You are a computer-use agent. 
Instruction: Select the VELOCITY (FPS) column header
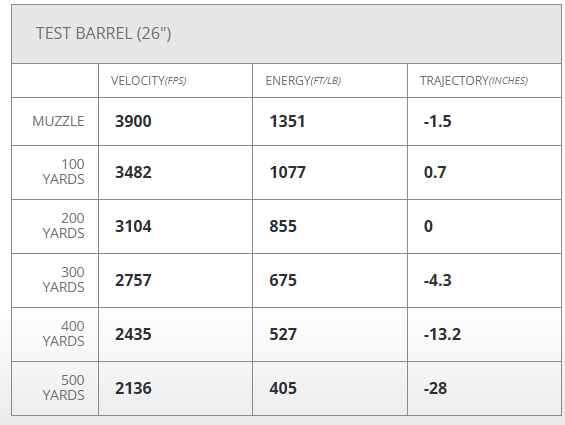click(x=148, y=81)
